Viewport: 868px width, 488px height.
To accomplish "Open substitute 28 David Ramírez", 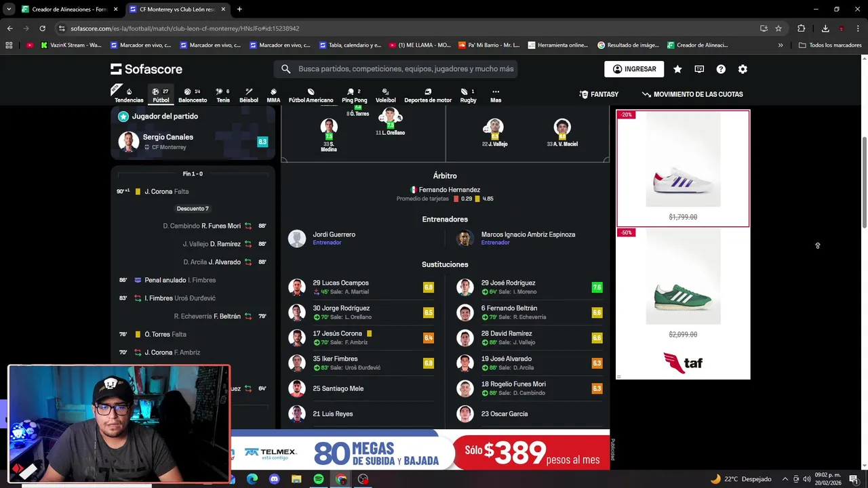I will 529,338.
